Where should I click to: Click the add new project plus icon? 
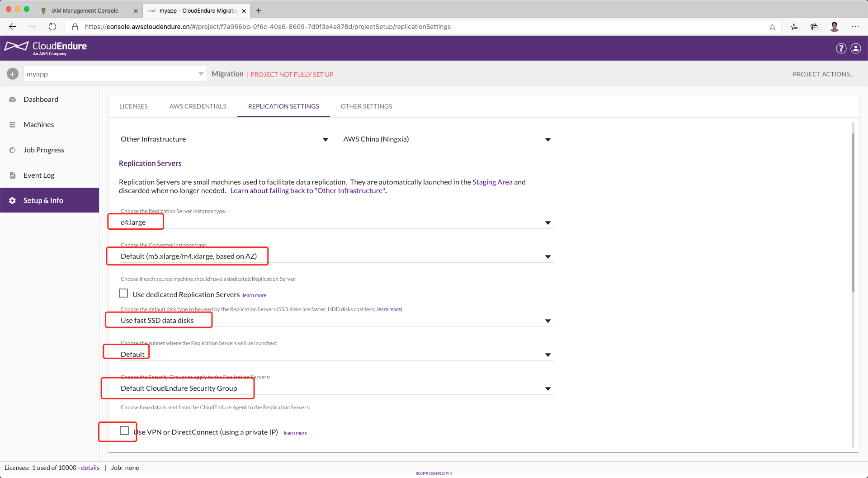pos(13,74)
